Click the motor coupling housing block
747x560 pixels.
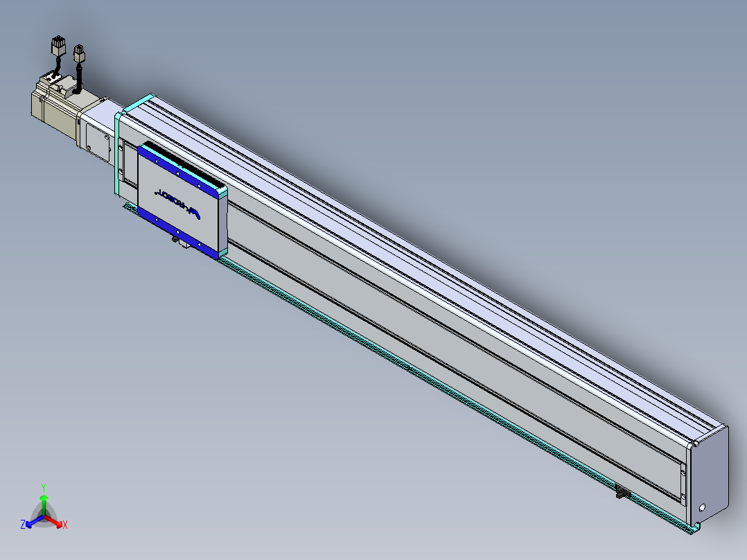[x=98, y=130]
